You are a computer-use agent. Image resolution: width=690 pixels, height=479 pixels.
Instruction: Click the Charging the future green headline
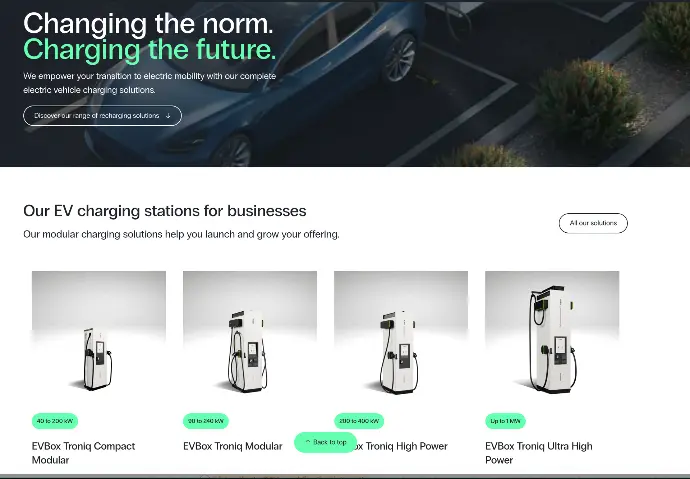[150, 49]
